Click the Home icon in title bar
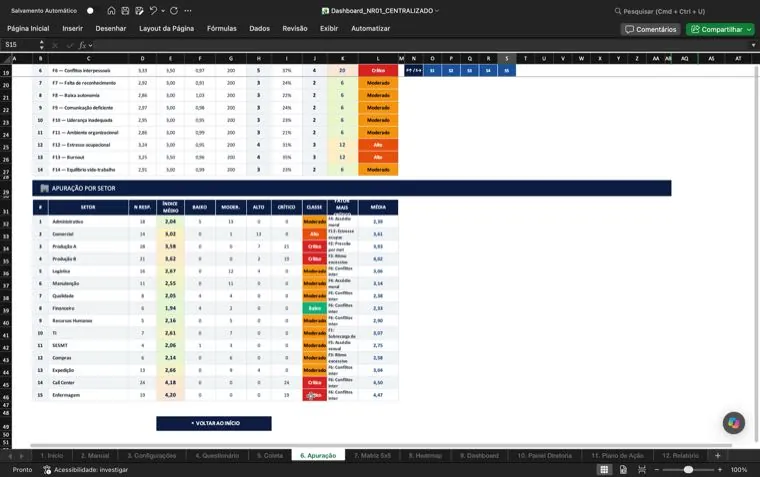This screenshot has width=760, height=477. click(x=111, y=11)
